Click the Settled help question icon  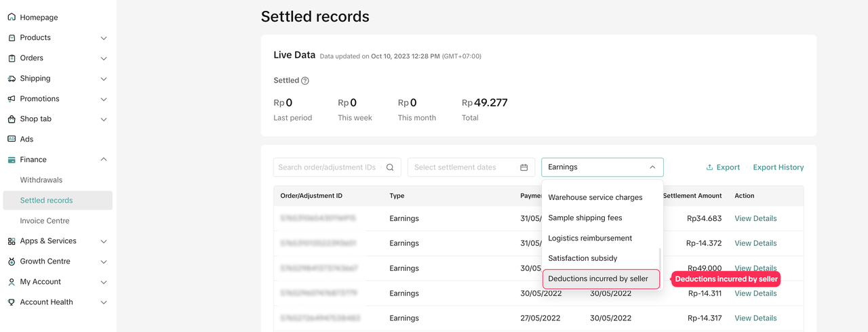[305, 81]
